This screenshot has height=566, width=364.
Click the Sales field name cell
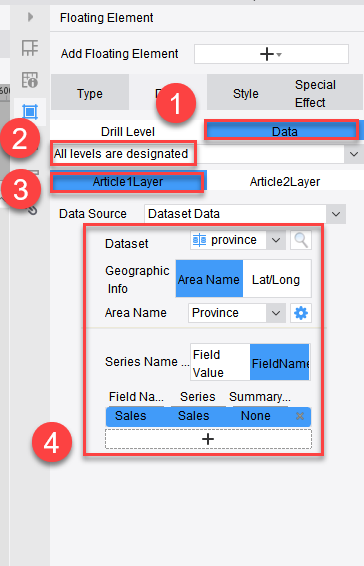point(130,415)
